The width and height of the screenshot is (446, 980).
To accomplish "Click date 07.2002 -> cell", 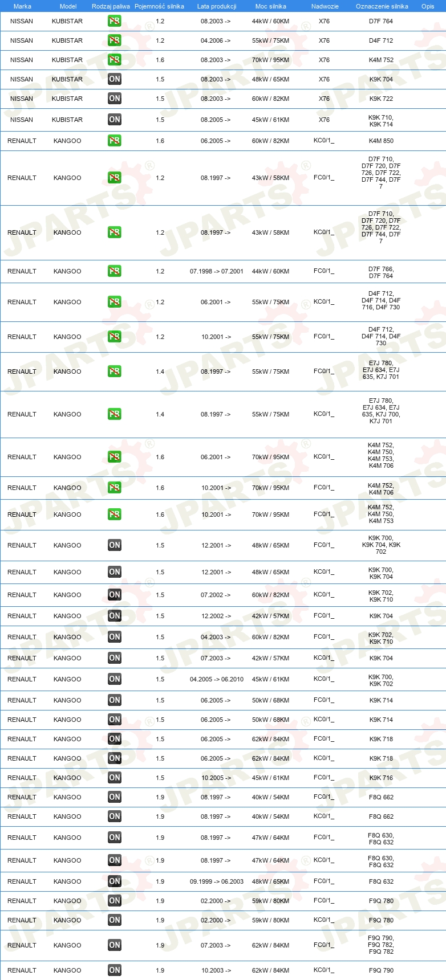I will point(216,595).
